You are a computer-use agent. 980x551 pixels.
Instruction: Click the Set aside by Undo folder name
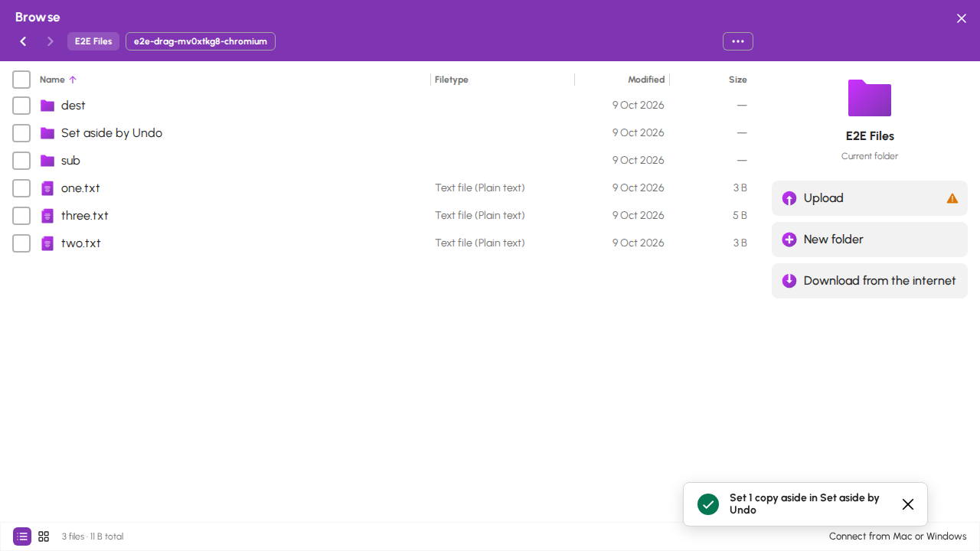112,133
